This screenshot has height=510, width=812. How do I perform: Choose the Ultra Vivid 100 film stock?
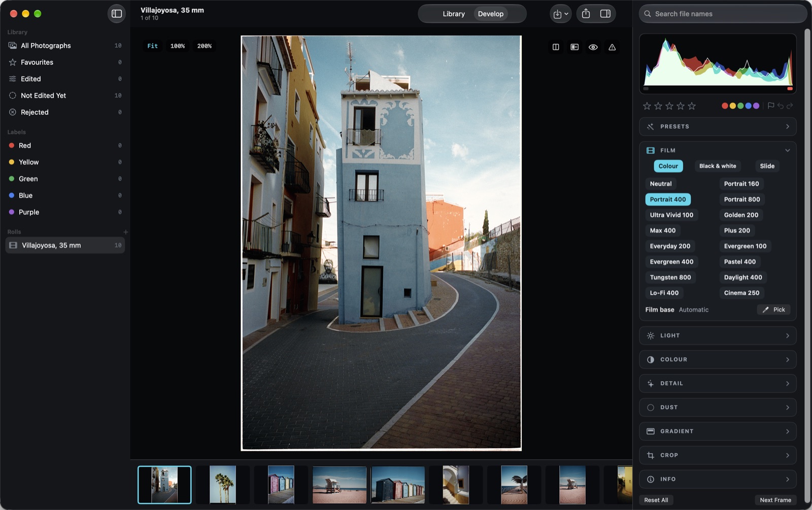pos(671,215)
